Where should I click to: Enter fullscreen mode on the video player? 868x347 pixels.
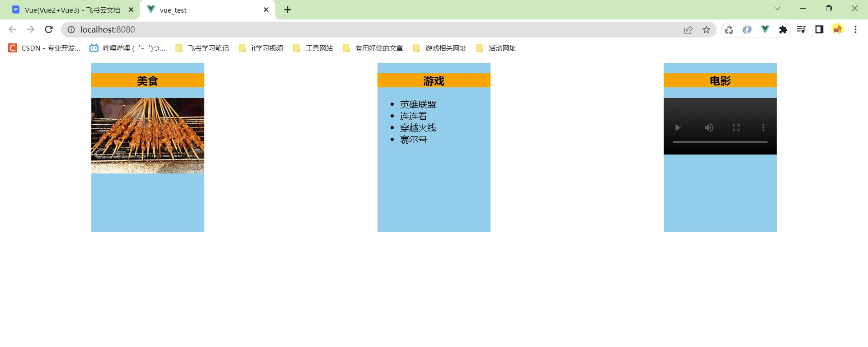(x=736, y=128)
